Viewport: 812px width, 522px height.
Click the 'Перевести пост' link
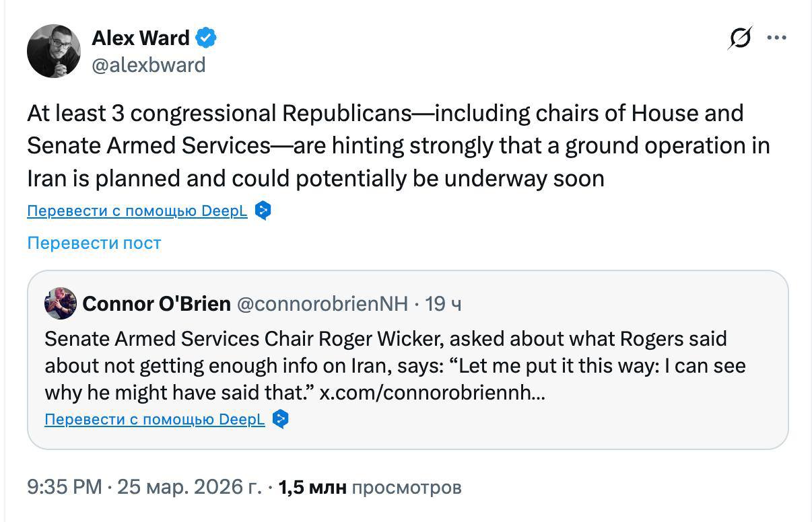94,243
